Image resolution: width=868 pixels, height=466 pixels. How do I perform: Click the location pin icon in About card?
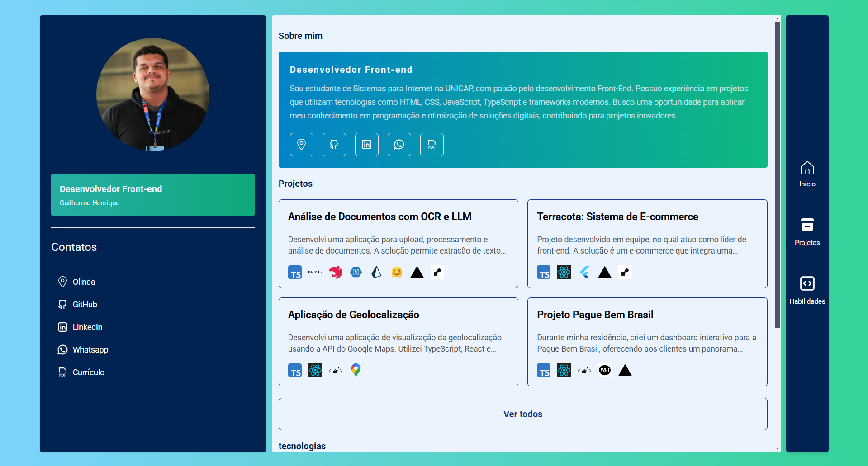(301, 145)
